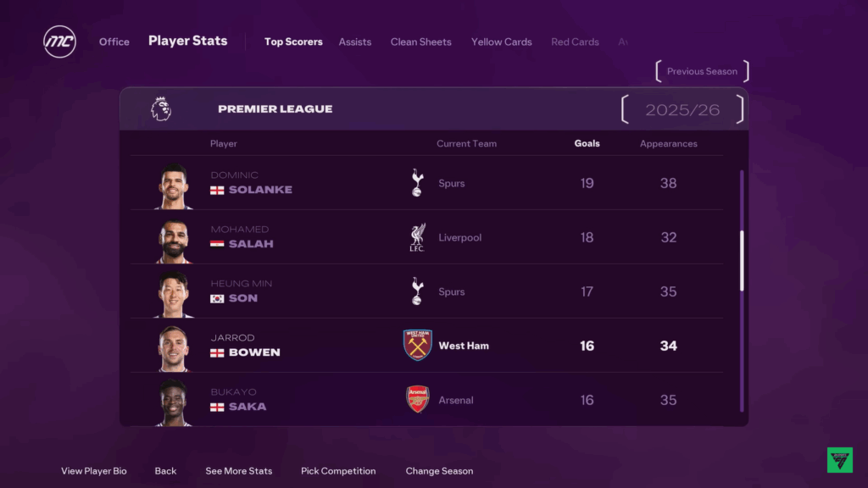Click the Spurs crest beside Solanke
The height and width of the screenshot is (488, 868).
pos(417,183)
